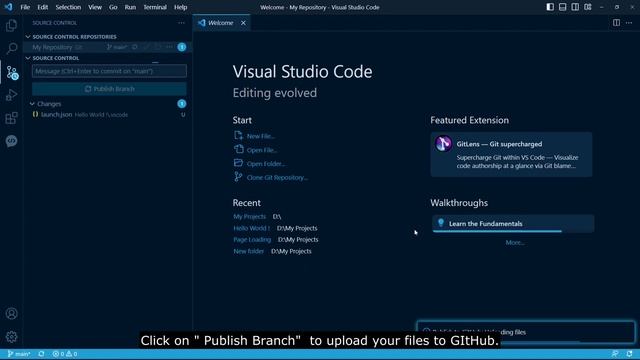Open the Run menu
Screen dimensions: 640x360
coord(130,7)
